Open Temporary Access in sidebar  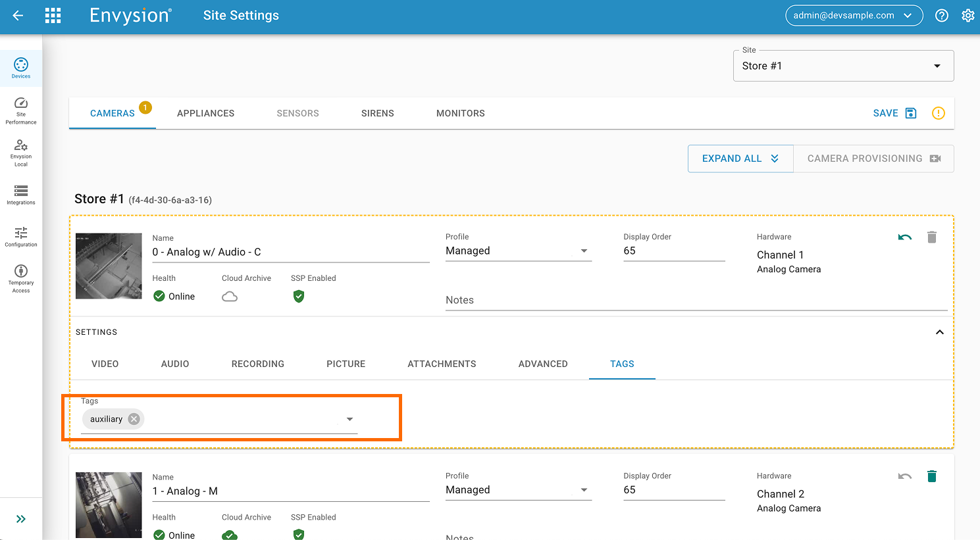(21, 278)
